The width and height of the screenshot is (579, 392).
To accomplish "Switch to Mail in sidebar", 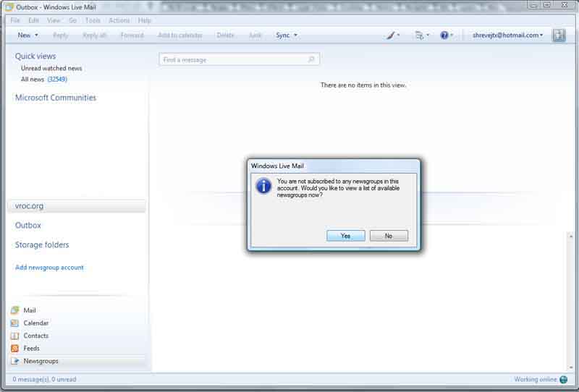I will pyautogui.click(x=30, y=310).
